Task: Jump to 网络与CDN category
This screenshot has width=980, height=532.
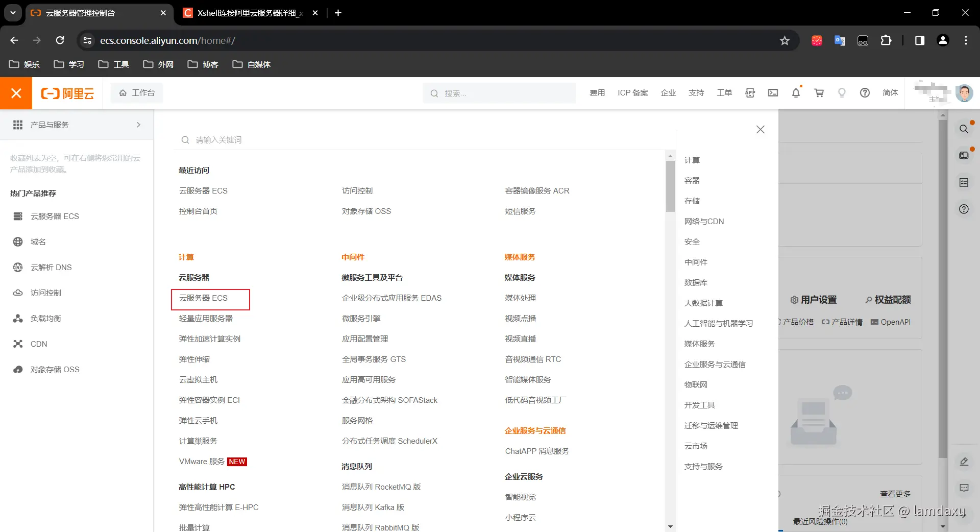Action: tap(704, 222)
